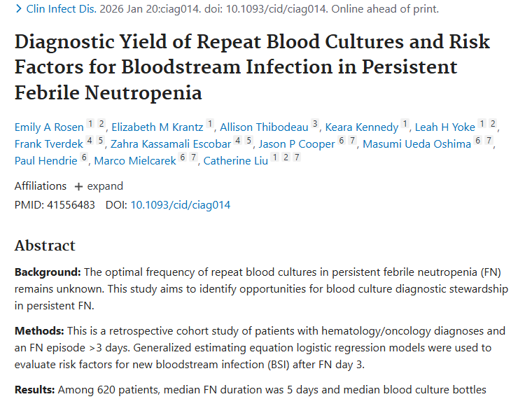
Task: Select author Allison Thibodeau
Action: (x=264, y=127)
